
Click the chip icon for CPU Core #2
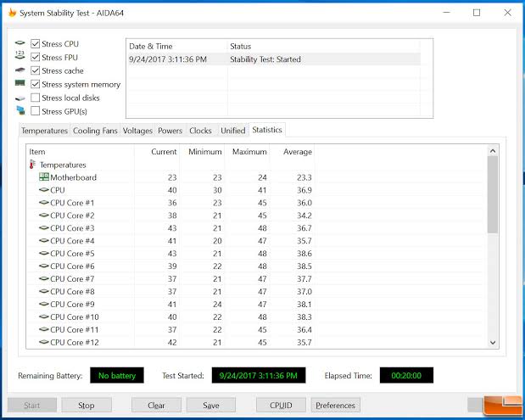click(x=44, y=215)
